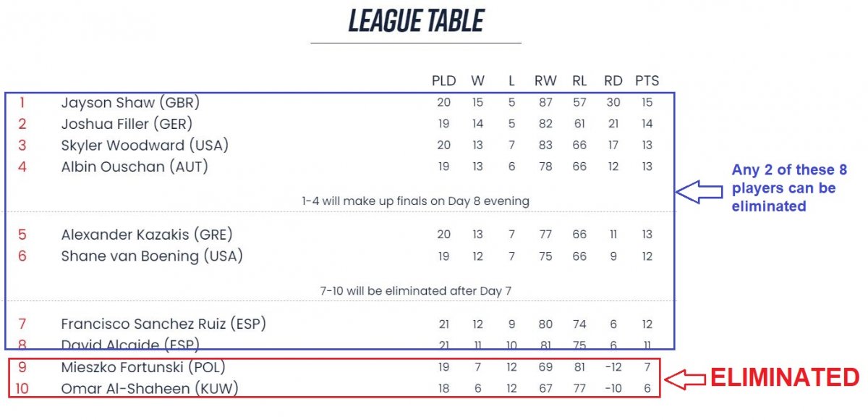Click the red arrow beside ELIMINATED
The width and height of the screenshot is (868, 420).
tap(685, 378)
